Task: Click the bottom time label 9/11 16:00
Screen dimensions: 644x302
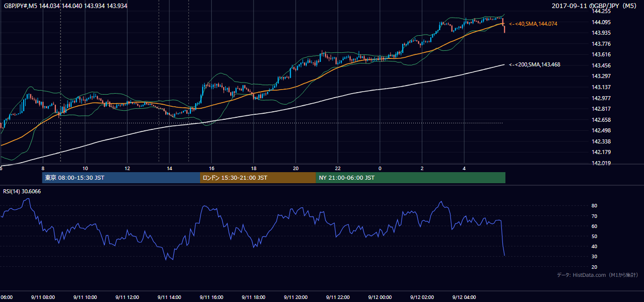Action: point(211,297)
